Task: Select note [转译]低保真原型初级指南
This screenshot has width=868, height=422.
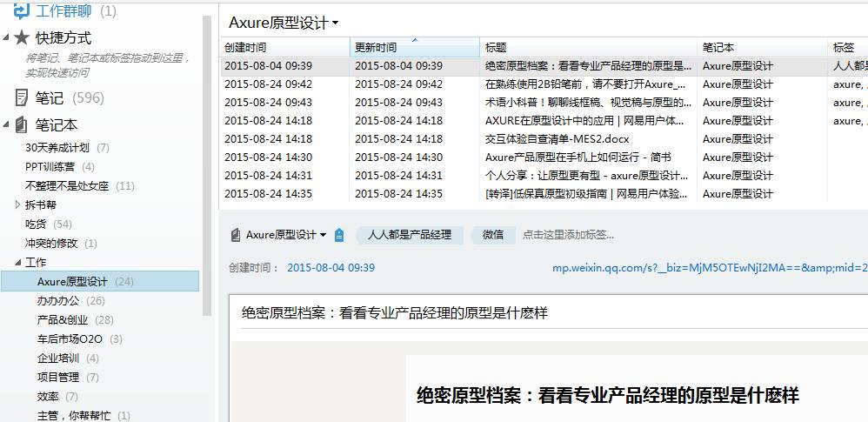Action: tap(544, 194)
